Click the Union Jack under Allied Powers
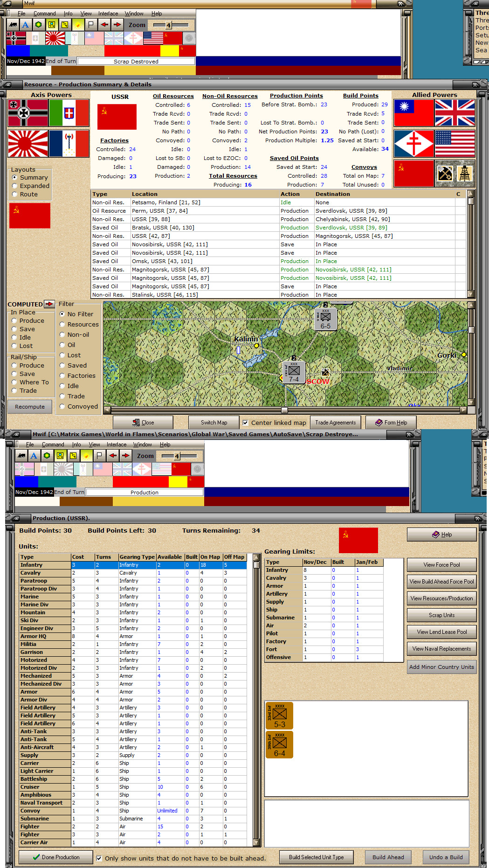The height and width of the screenshot is (868, 489). pyautogui.click(x=455, y=113)
